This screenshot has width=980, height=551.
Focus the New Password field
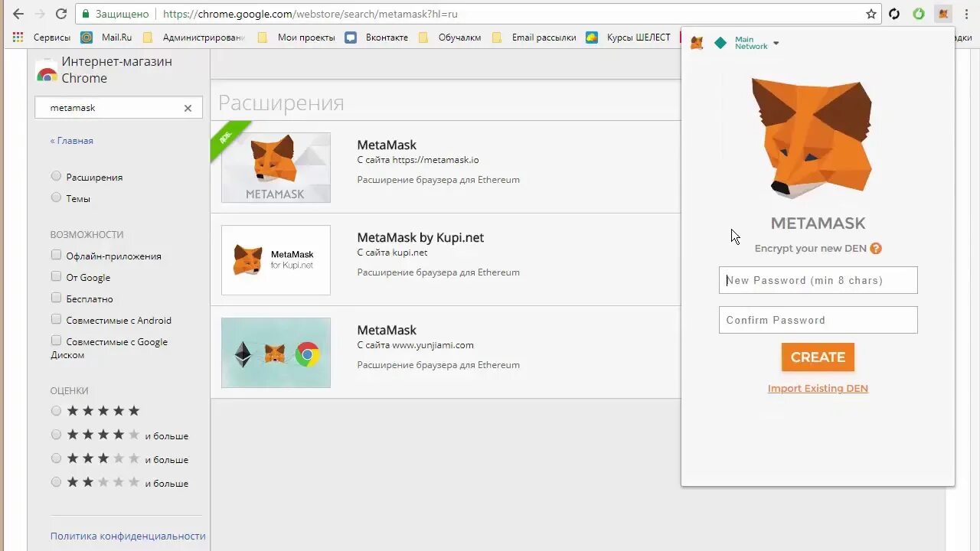[x=818, y=280]
